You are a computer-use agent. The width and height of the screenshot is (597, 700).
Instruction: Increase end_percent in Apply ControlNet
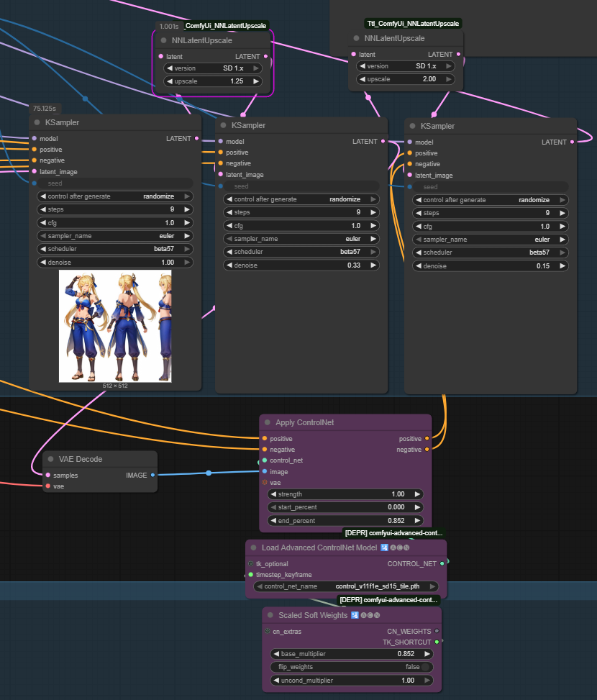coord(417,521)
